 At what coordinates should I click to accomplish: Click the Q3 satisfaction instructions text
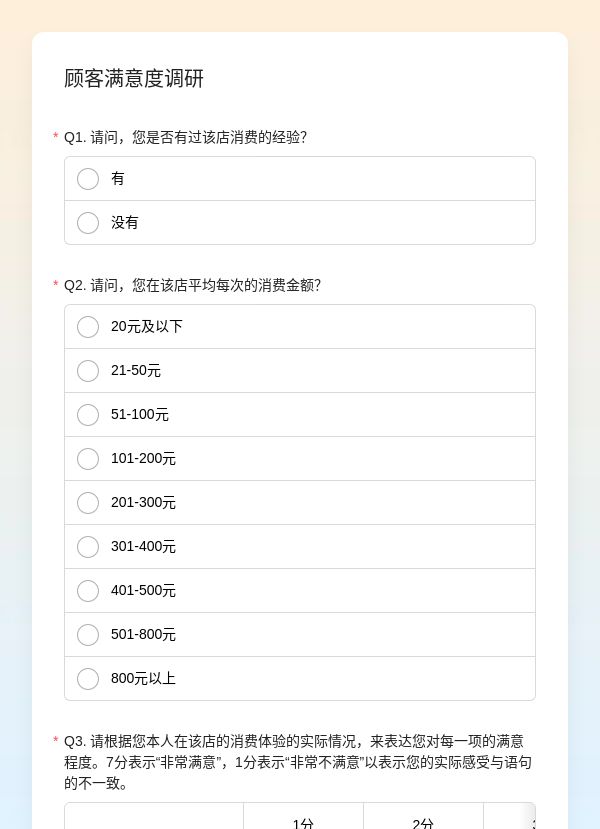pyautogui.click(x=298, y=762)
